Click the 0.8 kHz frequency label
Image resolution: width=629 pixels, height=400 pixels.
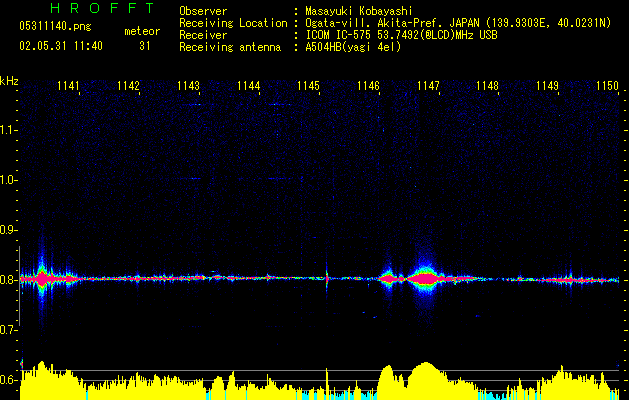[7, 280]
